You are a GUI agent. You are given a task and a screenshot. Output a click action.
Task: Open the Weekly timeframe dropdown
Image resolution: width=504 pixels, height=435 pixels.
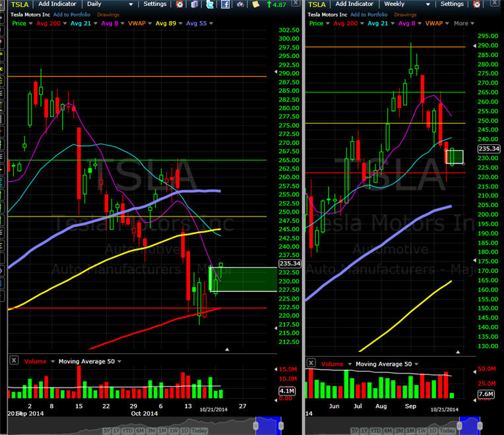coord(406,4)
